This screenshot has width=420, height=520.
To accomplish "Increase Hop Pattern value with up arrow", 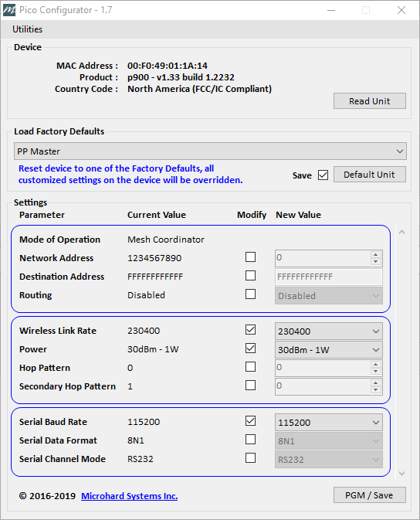I will pyautogui.click(x=375, y=365).
